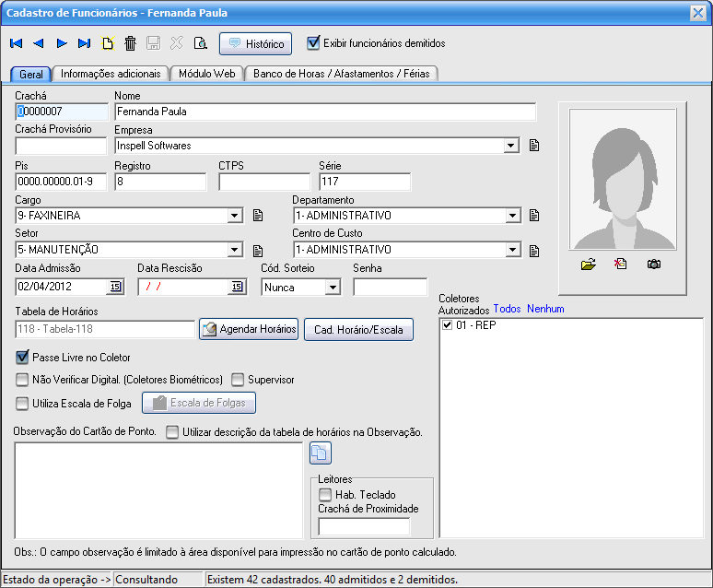Open the Cargo dropdown list
The width and height of the screenshot is (713, 588).
coord(235,216)
